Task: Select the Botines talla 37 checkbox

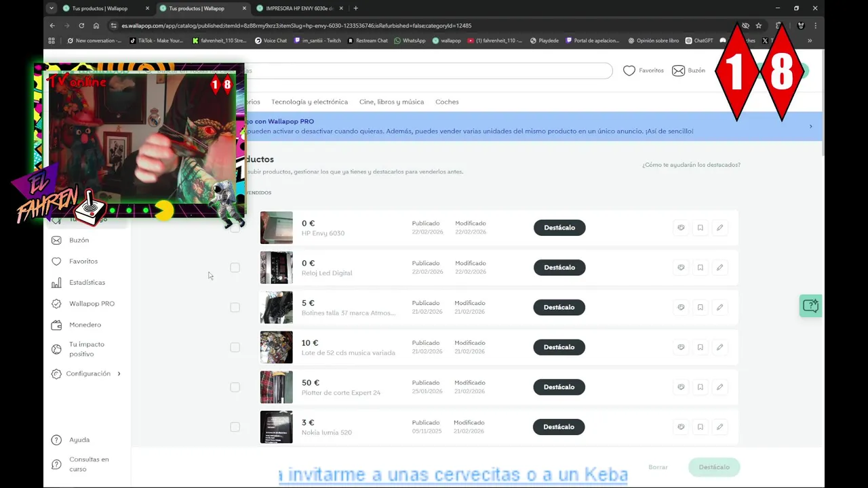Action: coord(235,307)
